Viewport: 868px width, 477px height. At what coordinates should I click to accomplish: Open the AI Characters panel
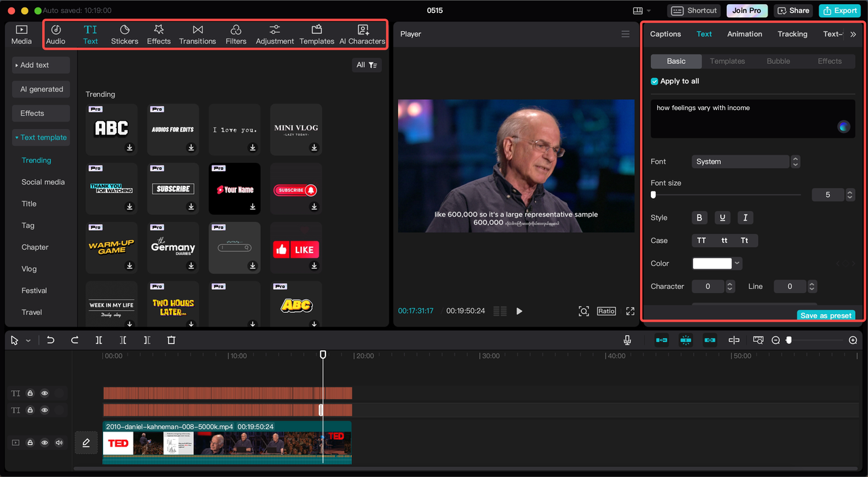coord(362,35)
